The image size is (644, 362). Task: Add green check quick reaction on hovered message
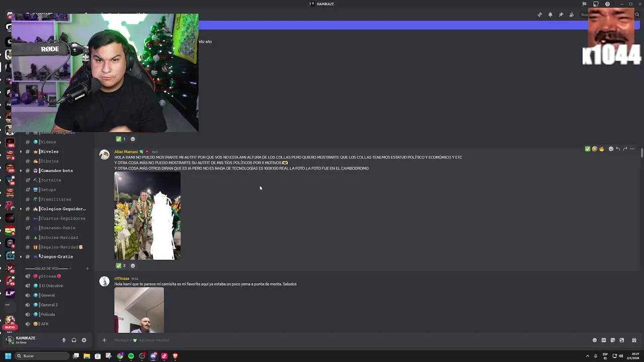[588, 149]
